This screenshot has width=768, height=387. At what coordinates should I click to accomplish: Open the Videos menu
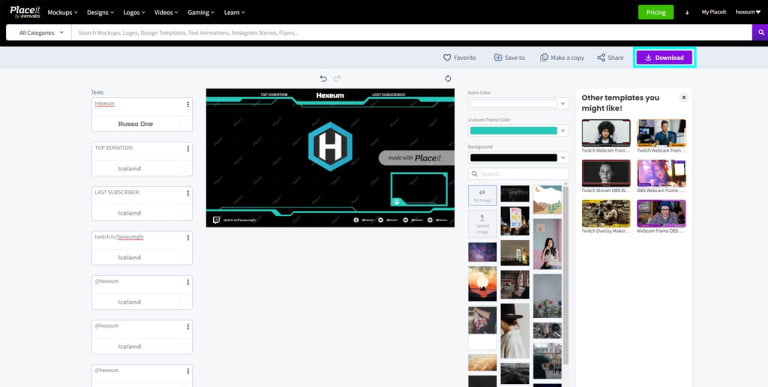pyautogui.click(x=166, y=12)
